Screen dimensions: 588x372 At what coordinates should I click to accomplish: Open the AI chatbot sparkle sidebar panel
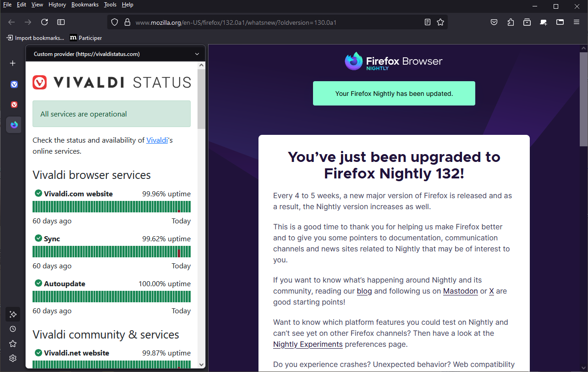pos(13,314)
